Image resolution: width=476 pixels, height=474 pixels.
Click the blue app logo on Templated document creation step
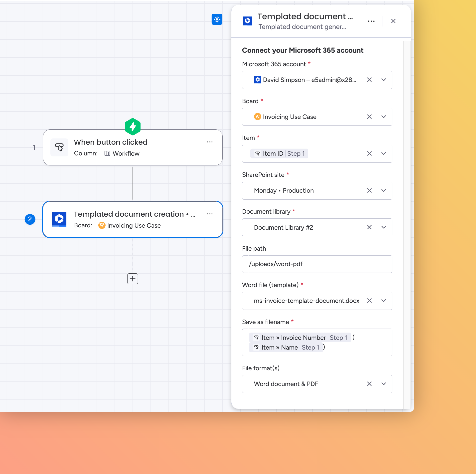pyautogui.click(x=59, y=219)
